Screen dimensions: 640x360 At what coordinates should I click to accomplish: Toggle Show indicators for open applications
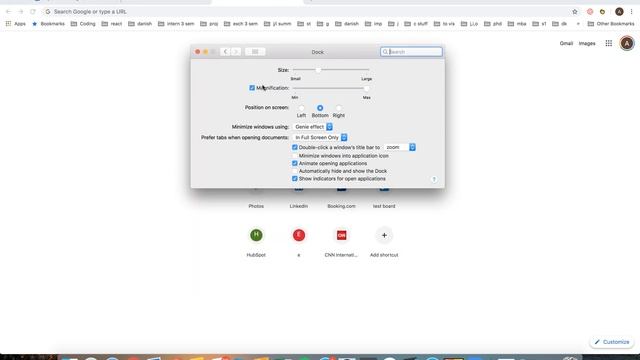[295, 179]
